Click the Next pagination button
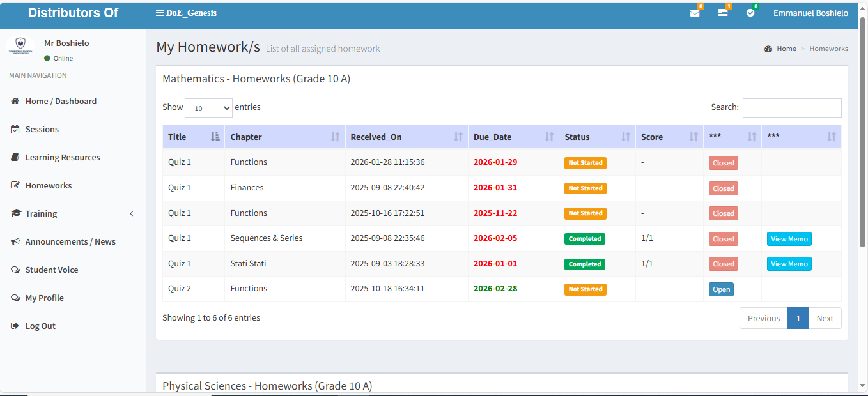Screen dimensions: 868x396 point(825,318)
